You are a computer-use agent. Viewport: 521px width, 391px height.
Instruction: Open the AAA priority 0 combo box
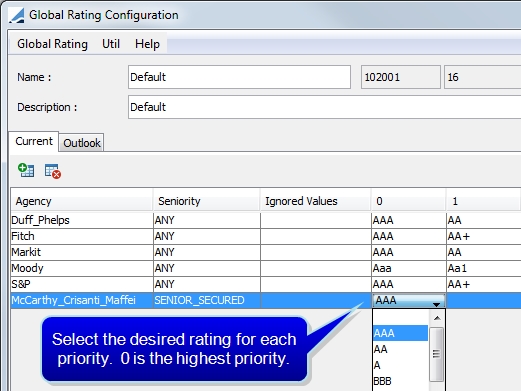tap(408, 300)
